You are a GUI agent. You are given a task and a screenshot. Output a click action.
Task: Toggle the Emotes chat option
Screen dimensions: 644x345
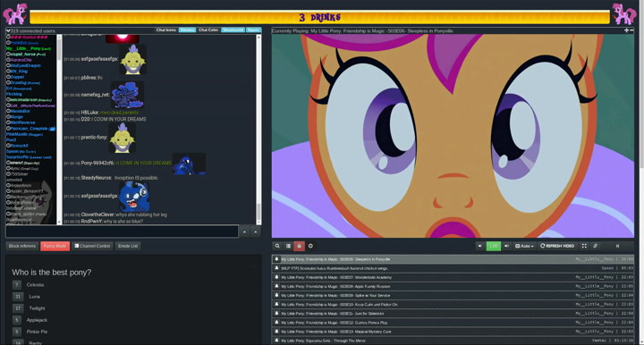pos(187,30)
